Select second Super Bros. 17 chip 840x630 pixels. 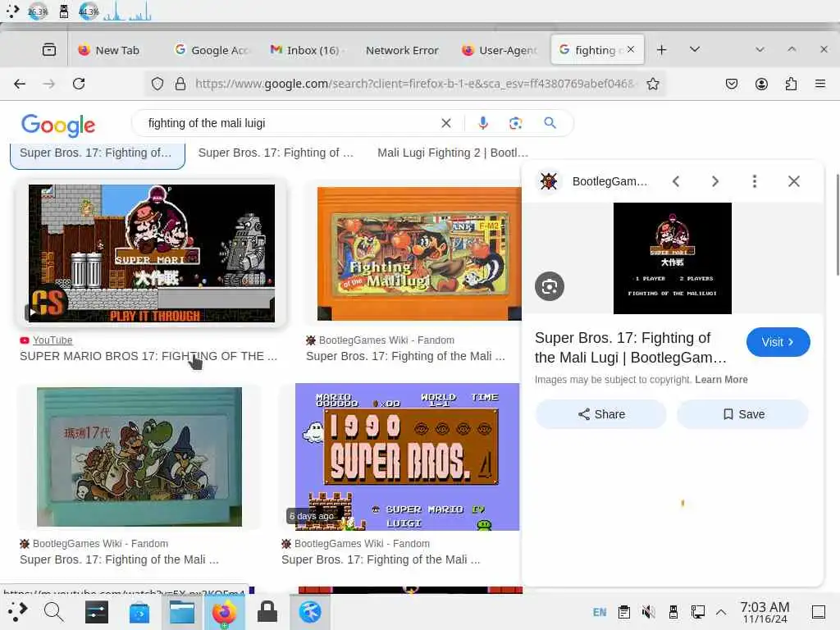click(276, 153)
